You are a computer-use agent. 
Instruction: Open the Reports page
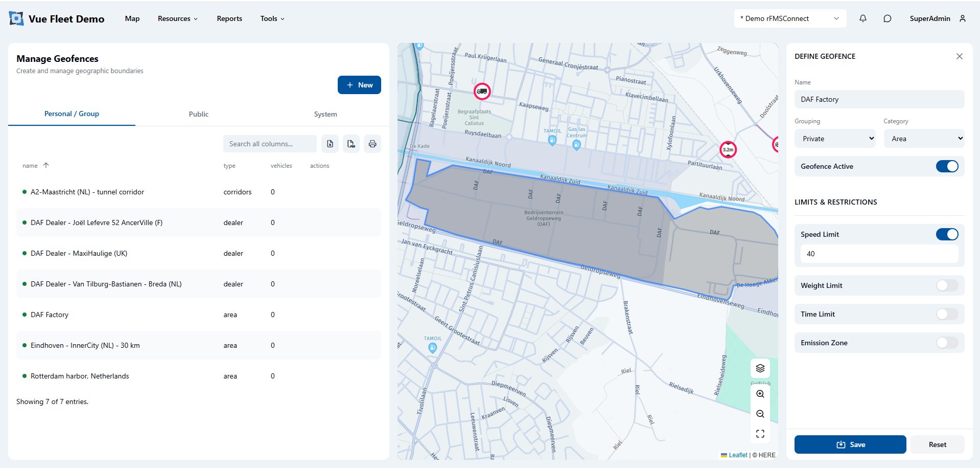pyautogui.click(x=229, y=18)
